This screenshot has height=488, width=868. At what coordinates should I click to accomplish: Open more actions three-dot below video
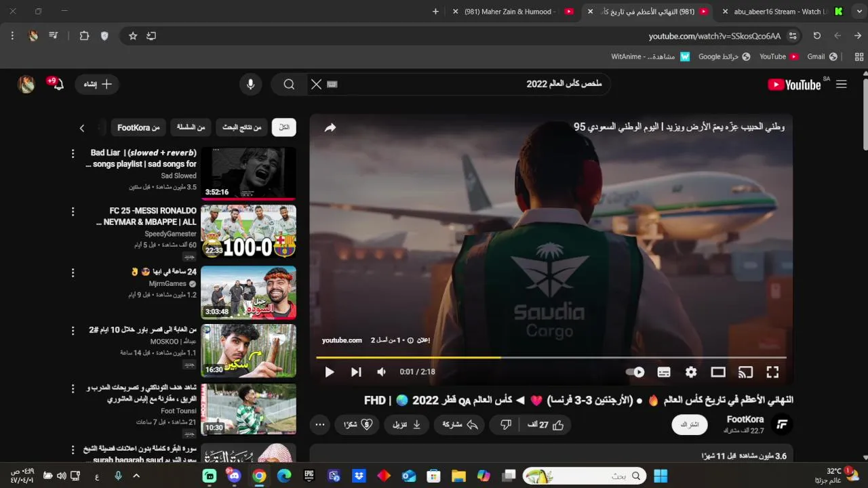coord(321,425)
